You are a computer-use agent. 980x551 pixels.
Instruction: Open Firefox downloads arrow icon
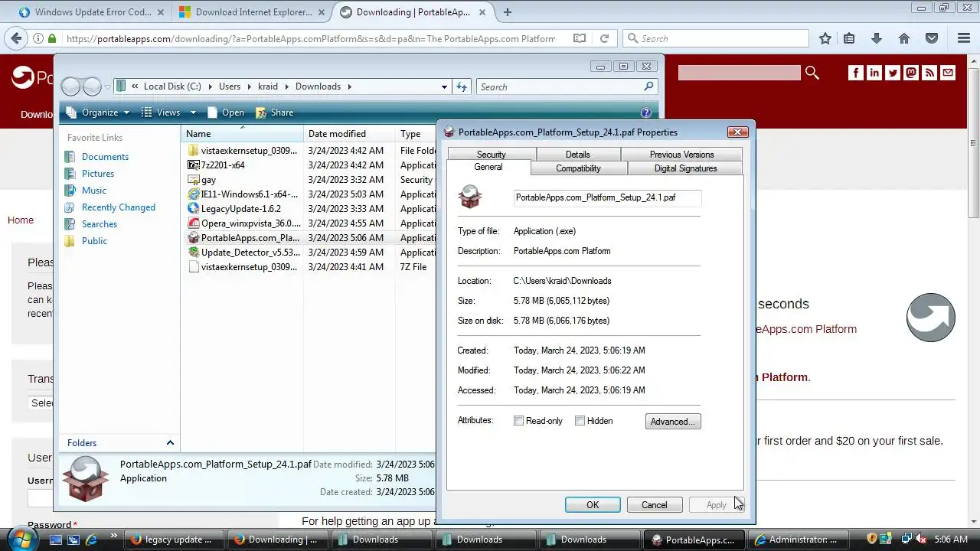(x=877, y=38)
